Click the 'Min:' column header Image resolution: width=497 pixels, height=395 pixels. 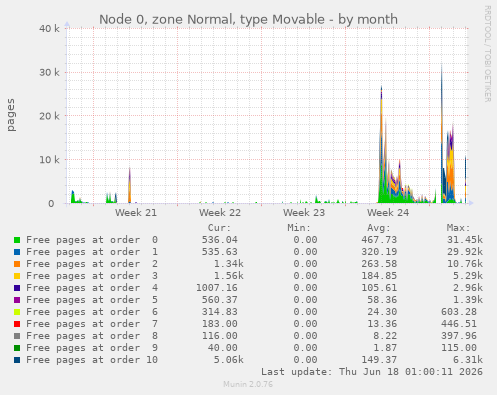299,228
